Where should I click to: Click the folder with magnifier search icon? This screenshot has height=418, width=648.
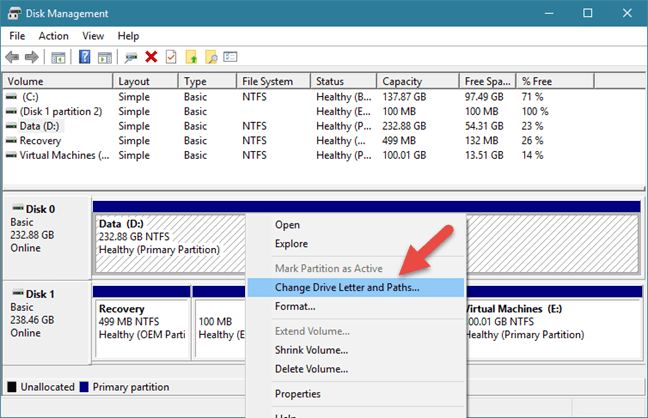tap(213, 57)
